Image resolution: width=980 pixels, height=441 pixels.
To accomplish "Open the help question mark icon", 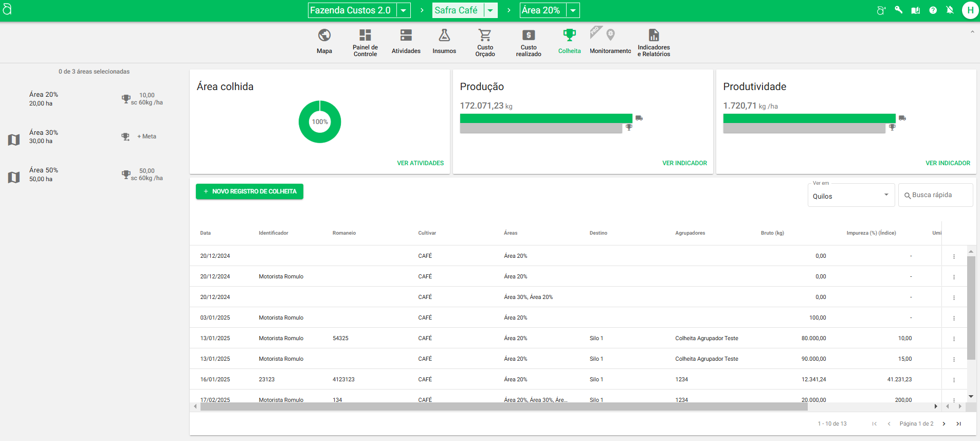I will 933,10.
